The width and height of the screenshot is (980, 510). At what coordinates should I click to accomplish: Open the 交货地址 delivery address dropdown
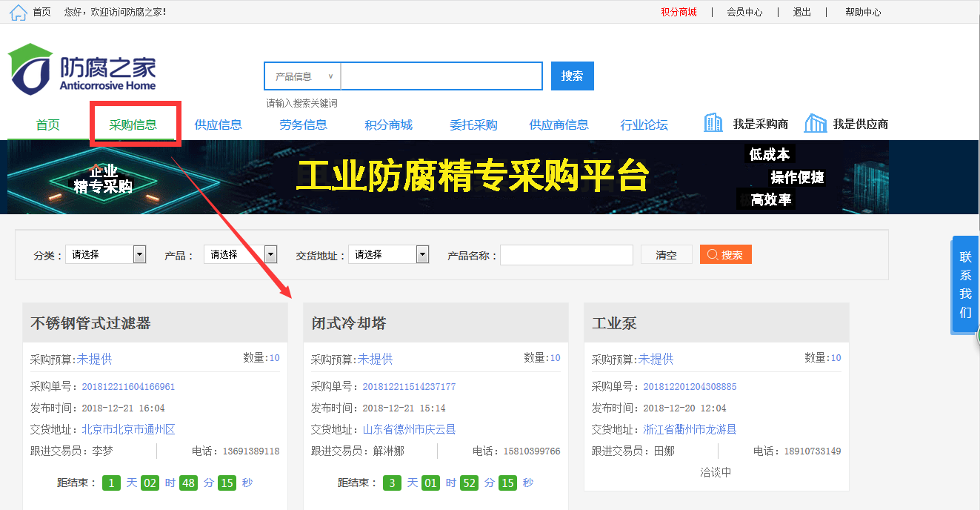click(x=388, y=254)
